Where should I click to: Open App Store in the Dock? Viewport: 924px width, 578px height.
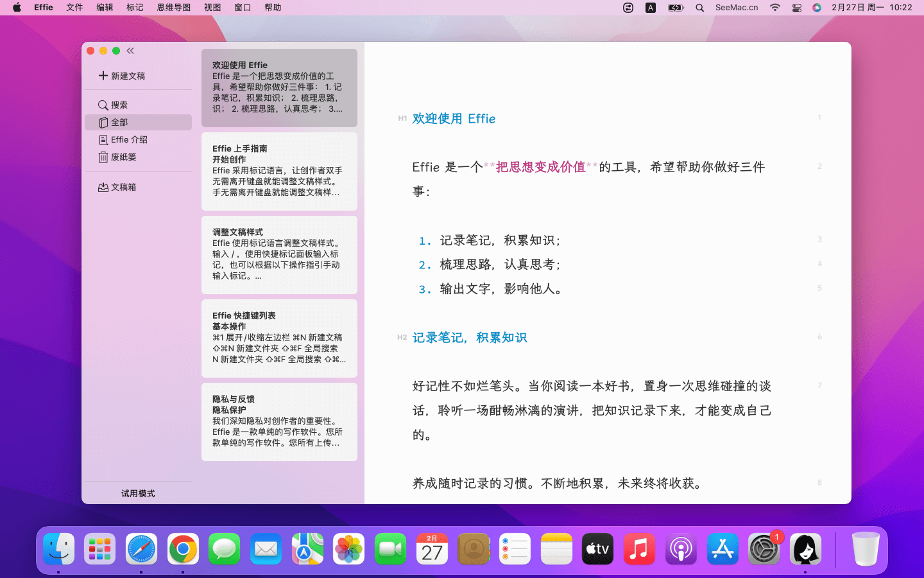(723, 549)
